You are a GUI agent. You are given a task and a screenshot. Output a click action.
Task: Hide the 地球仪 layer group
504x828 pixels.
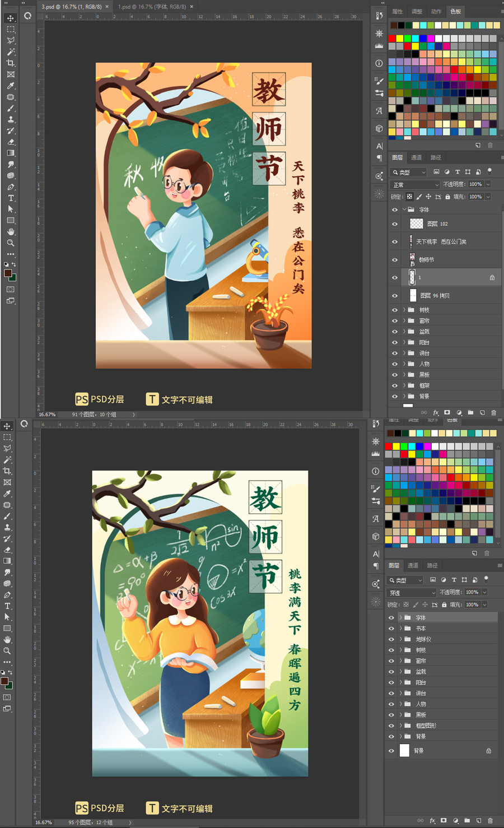click(x=391, y=639)
